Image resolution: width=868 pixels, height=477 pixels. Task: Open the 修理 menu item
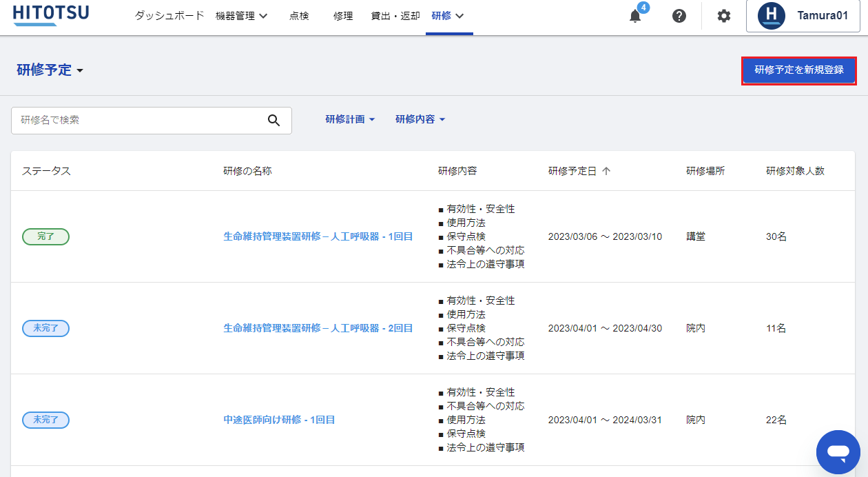click(x=343, y=16)
